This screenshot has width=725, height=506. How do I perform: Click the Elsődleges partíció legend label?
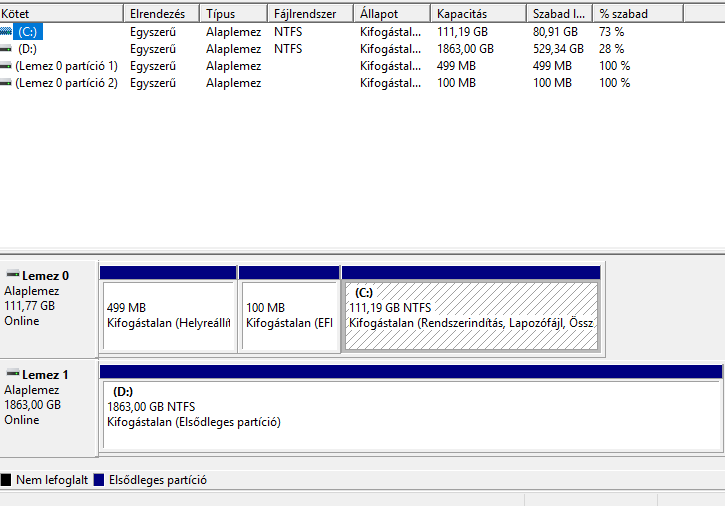click(158, 480)
